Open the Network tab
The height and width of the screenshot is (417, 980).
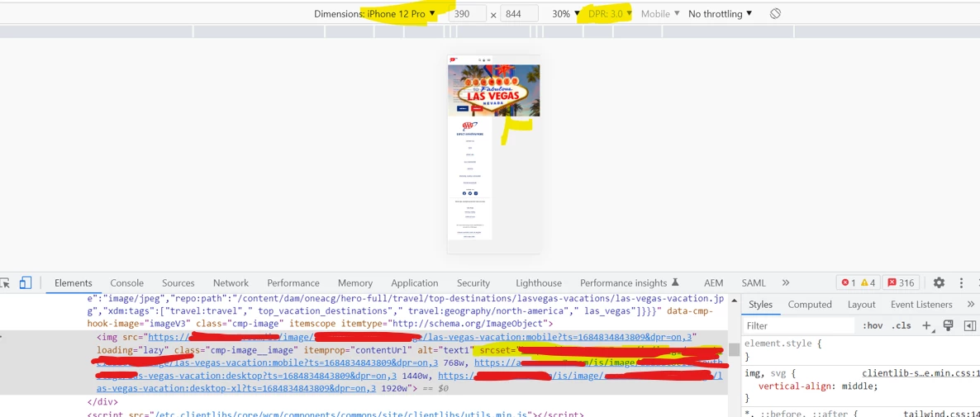click(231, 282)
